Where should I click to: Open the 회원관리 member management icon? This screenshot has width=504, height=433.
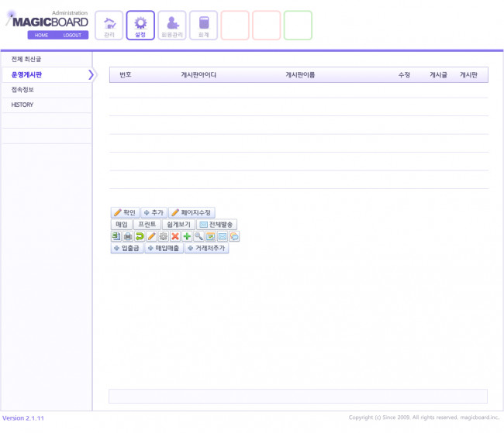172,25
